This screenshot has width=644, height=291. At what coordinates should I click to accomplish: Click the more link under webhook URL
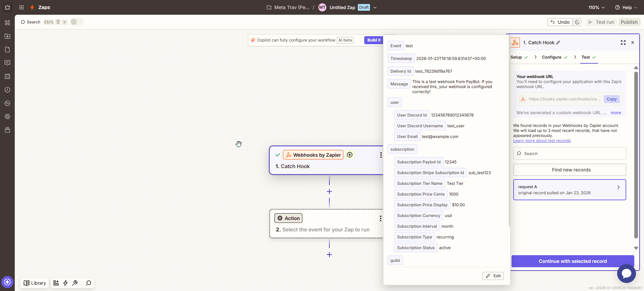click(x=616, y=113)
